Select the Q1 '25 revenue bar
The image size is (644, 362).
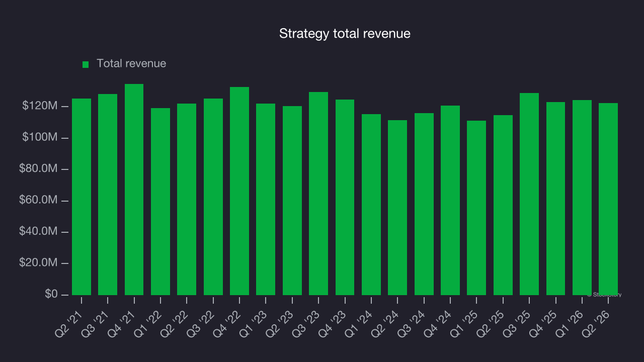point(476,208)
